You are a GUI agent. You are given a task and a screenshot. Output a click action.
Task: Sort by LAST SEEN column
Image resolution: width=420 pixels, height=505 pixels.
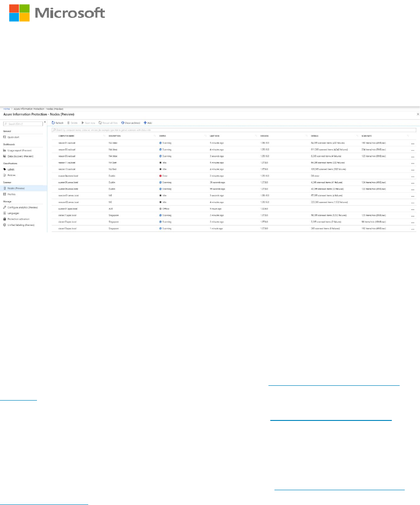point(214,136)
